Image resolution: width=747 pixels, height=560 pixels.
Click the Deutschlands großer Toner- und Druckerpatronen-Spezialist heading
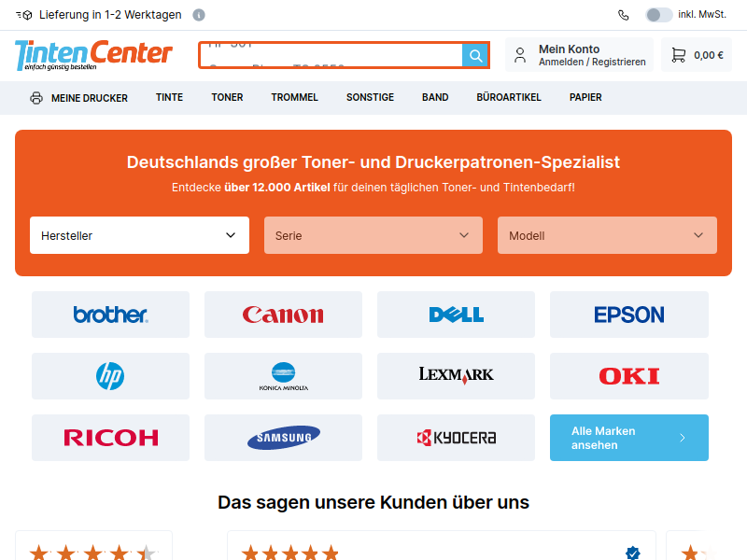click(x=373, y=162)
